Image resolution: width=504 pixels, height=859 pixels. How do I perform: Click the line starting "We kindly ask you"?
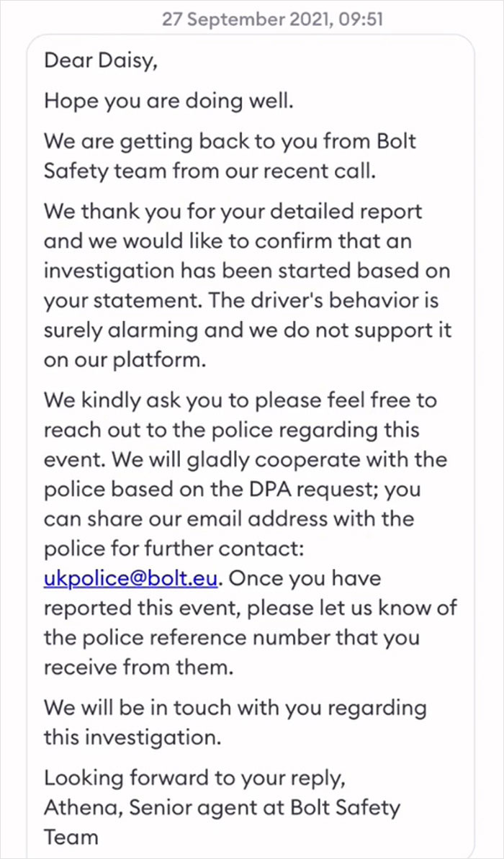[240, 400]
